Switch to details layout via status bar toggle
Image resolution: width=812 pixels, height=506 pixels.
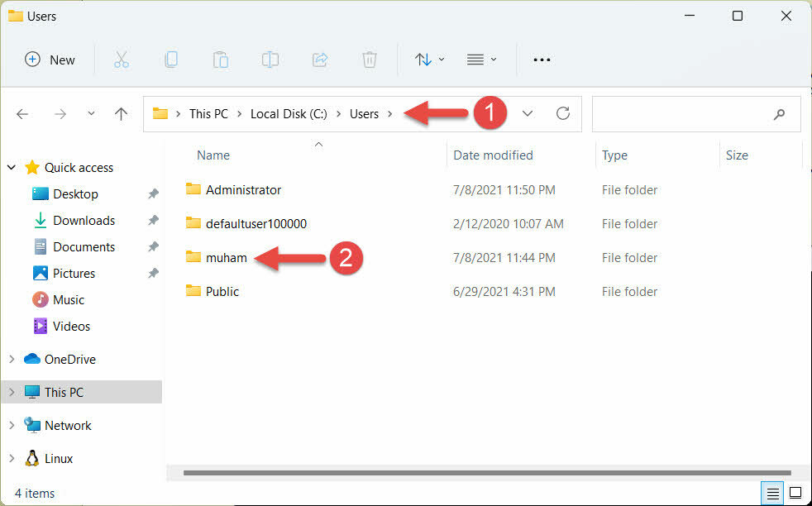[772, 492]
